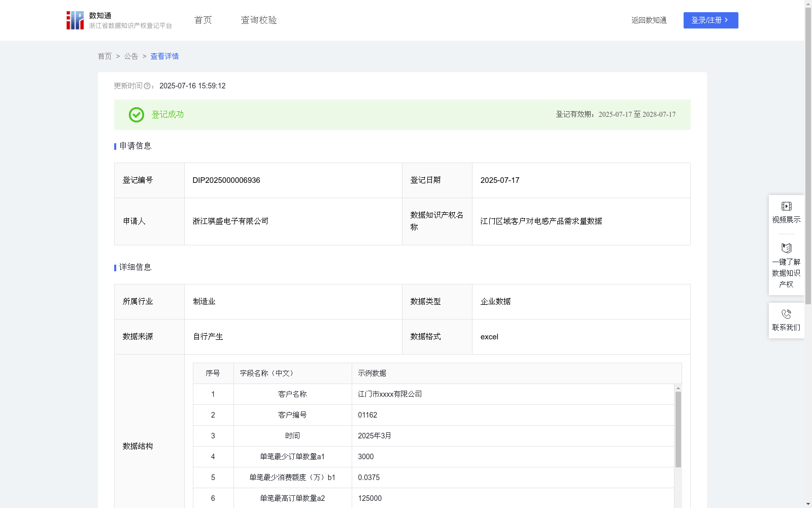Screen dimensions: 812x508
Task: Click the data table scroll-up arrow
Action: pos(678,388)
